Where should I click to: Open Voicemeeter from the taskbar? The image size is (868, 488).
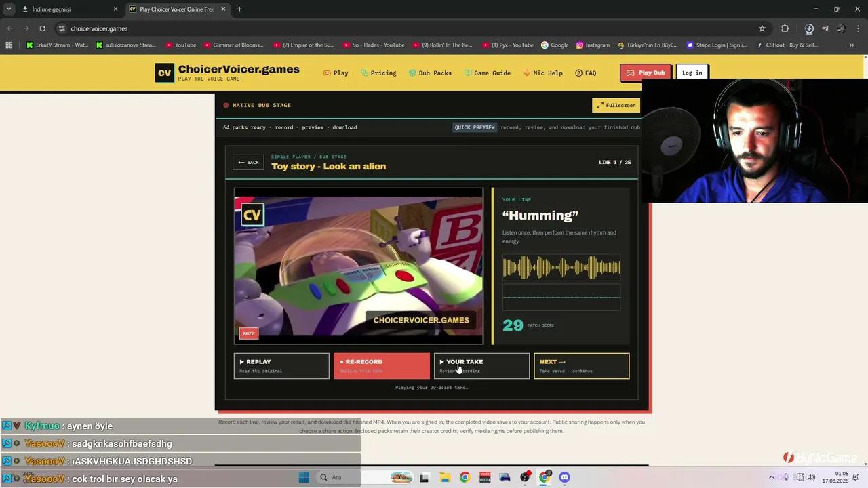coord(484,477)
